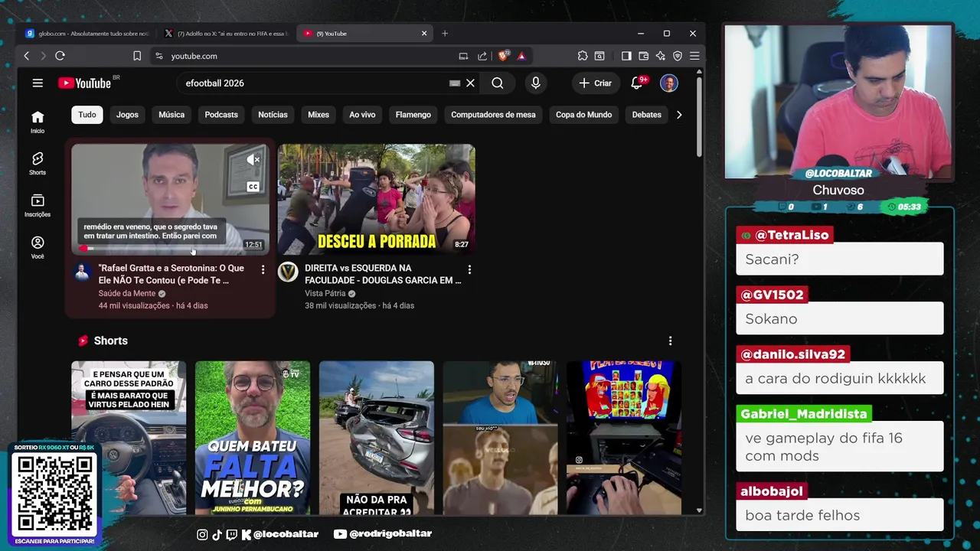
Task: Click the Vista Pátria channel avatar
Action: (x=288, y=272)
